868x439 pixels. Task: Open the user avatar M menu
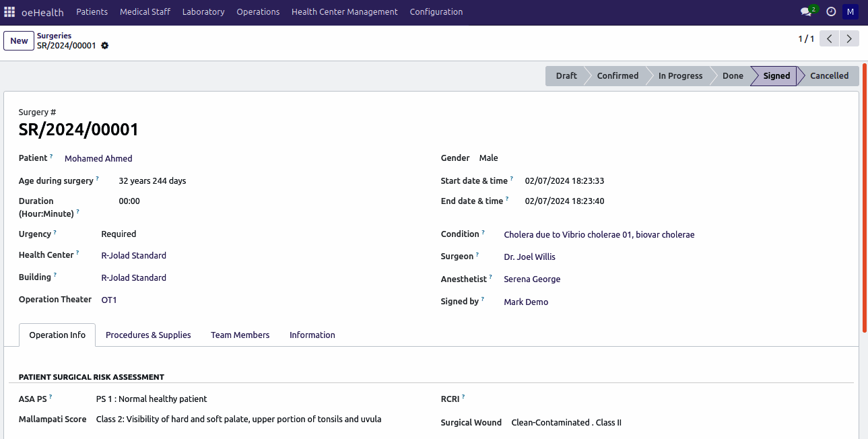[850, 12]
